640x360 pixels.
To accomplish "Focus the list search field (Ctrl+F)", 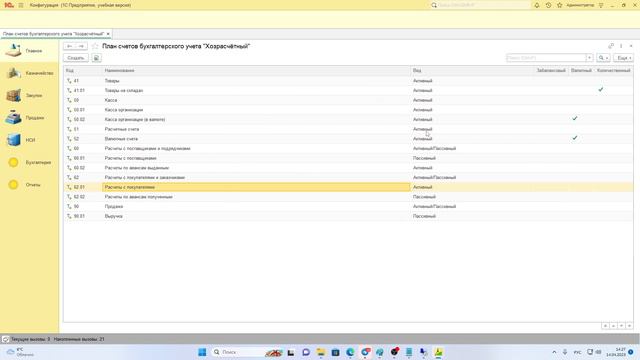I will click(x=547, y=58).
